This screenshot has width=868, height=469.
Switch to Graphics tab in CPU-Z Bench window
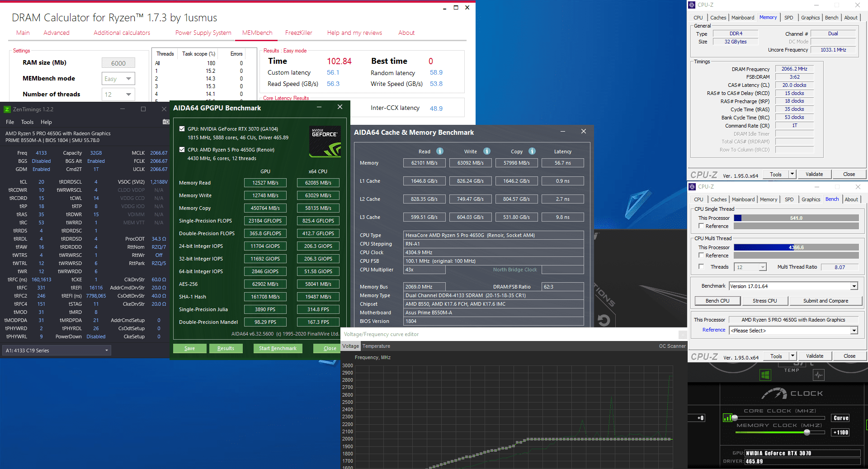click(811, 199)
